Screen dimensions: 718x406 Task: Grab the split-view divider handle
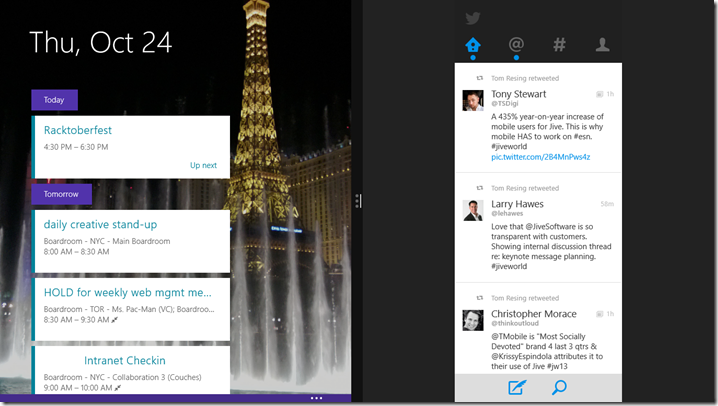[x=358, y=201]
